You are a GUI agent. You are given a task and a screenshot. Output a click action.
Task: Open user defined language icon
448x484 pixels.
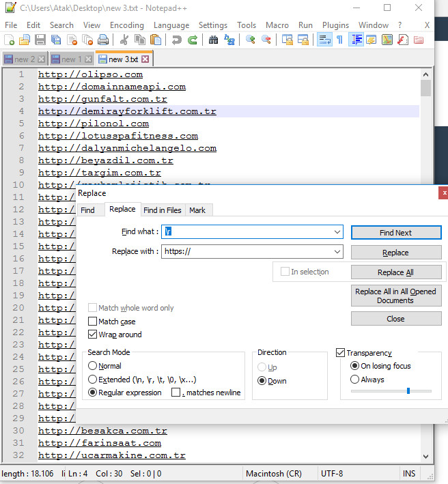tap(372, 40)
